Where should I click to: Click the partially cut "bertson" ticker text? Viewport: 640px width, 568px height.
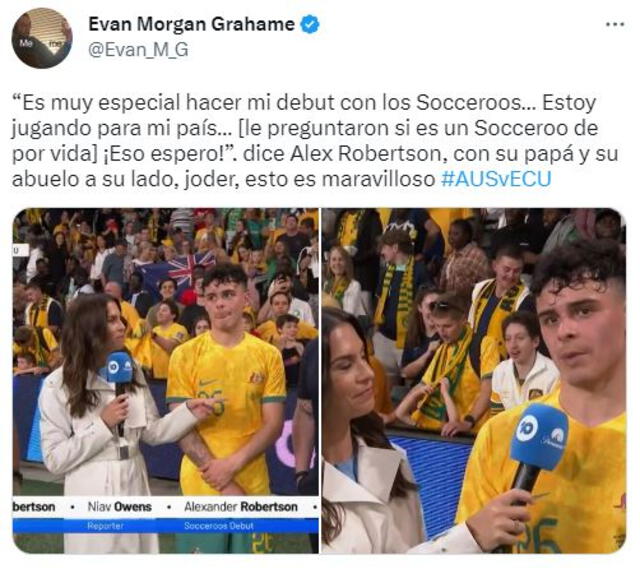[x=34, y=507]
